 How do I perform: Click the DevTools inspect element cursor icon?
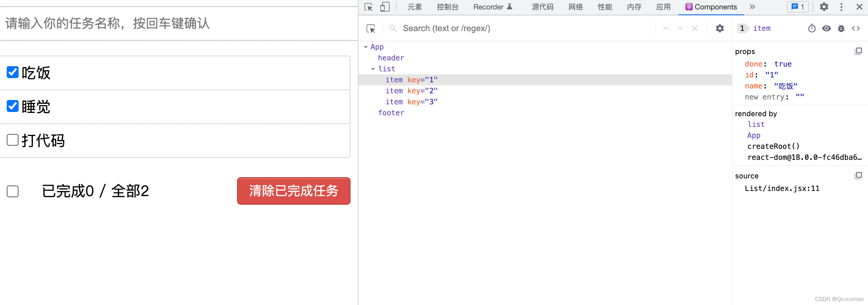[x=368, y=7]
